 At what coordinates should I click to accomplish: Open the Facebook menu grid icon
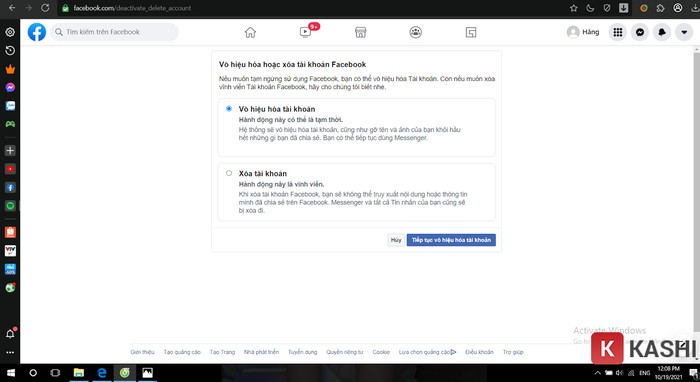617,32
